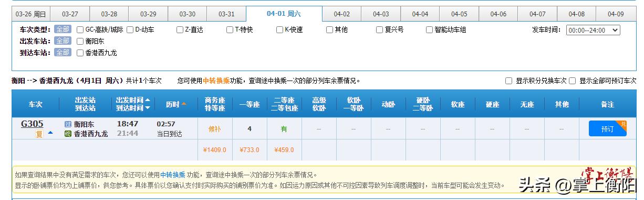Screen dimensions: 644x200
Task: Switch to the 03-27 date tab
Action: tap(70, 14)
